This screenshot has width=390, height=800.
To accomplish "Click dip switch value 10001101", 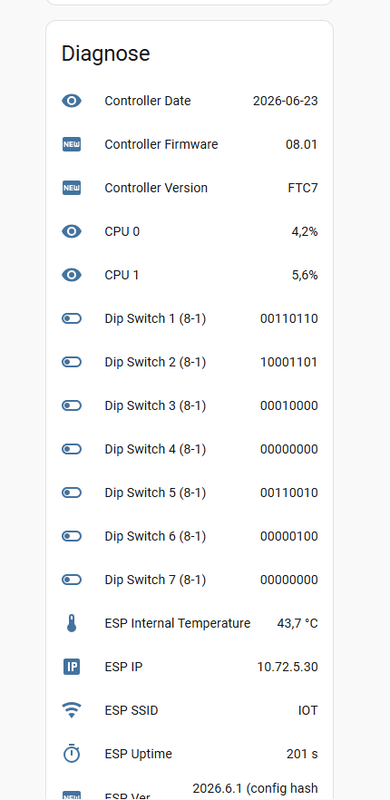I will tap(289, 362).
